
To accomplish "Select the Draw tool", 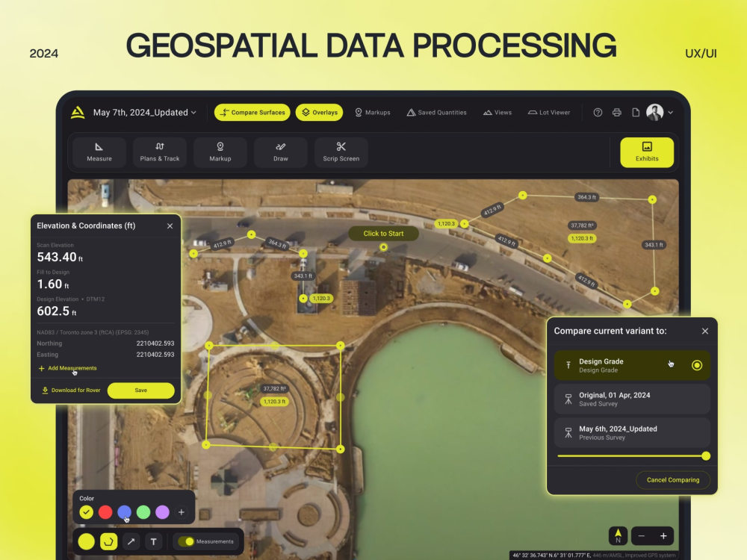I will pos(280,152).
